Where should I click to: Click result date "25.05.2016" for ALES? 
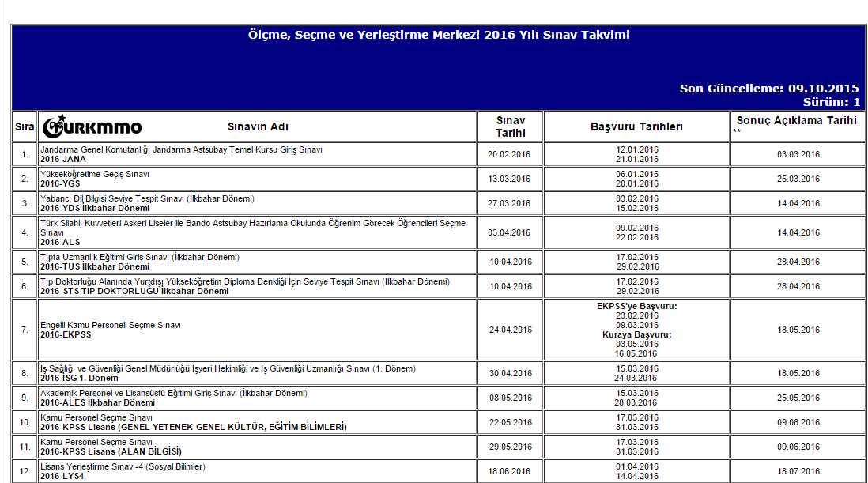click(798, 398)
